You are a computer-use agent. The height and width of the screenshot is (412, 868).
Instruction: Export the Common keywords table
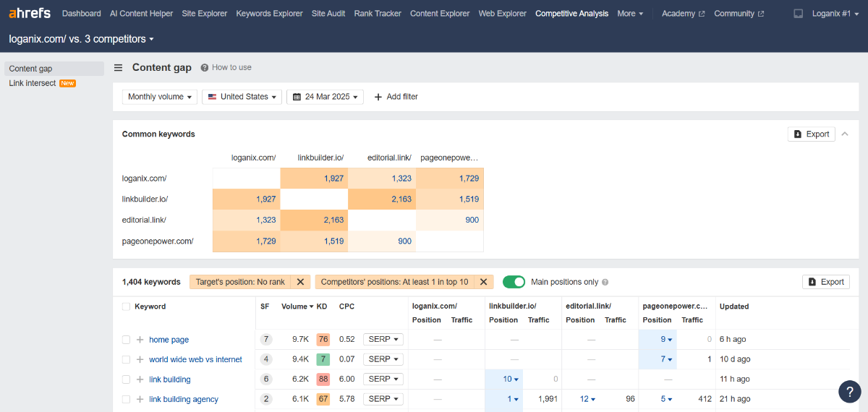coord(812,134)
